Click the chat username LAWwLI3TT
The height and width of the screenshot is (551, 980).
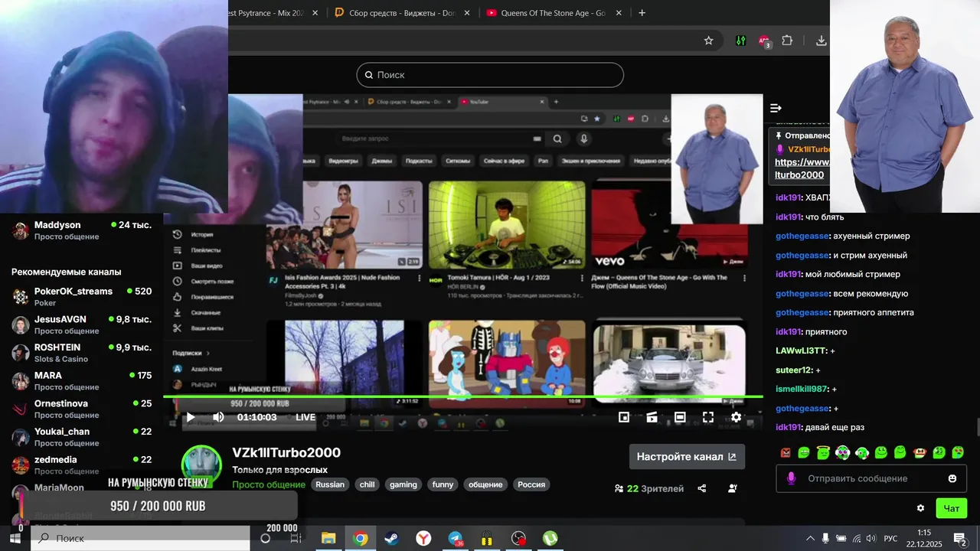pyautogui.click(x=802, y=350)
